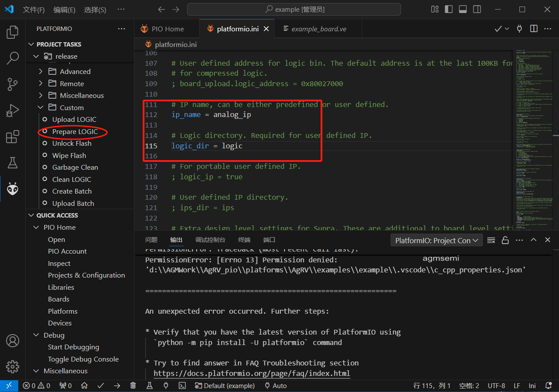The image size is (559, 392).
Task: Toggle Secondary Side Bar visibility
Action: (477, 9)
